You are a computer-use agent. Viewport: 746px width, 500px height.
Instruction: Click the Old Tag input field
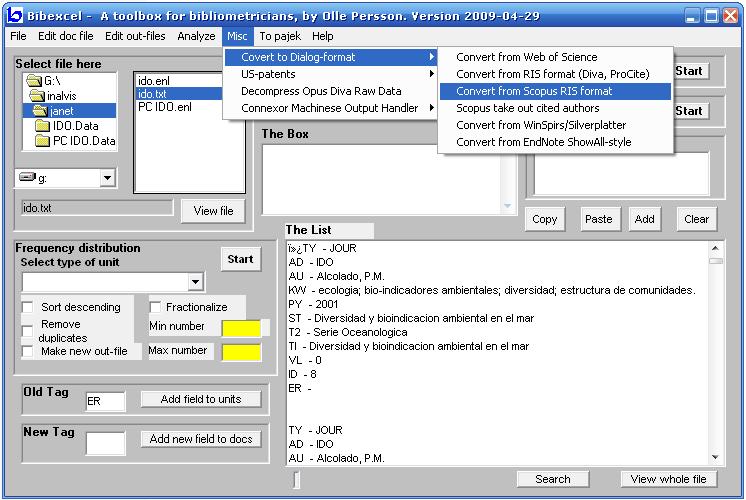(105, 401)
